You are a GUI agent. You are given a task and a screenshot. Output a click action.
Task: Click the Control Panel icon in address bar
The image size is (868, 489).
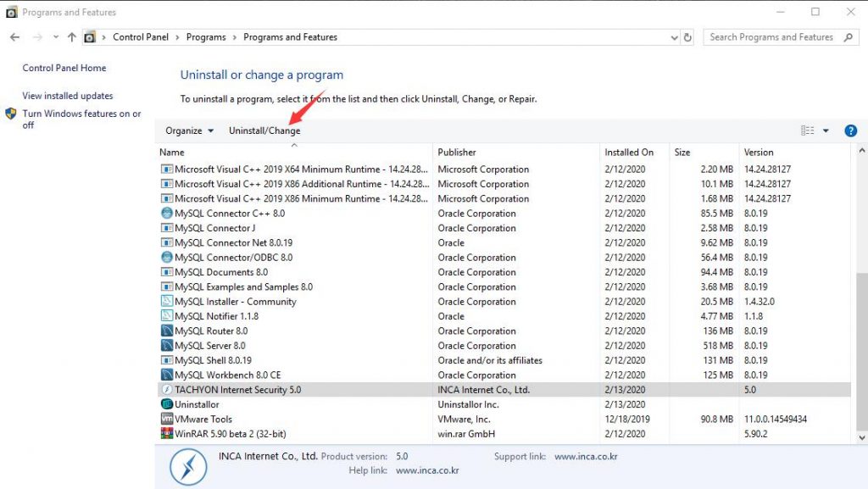pos(90,37)
